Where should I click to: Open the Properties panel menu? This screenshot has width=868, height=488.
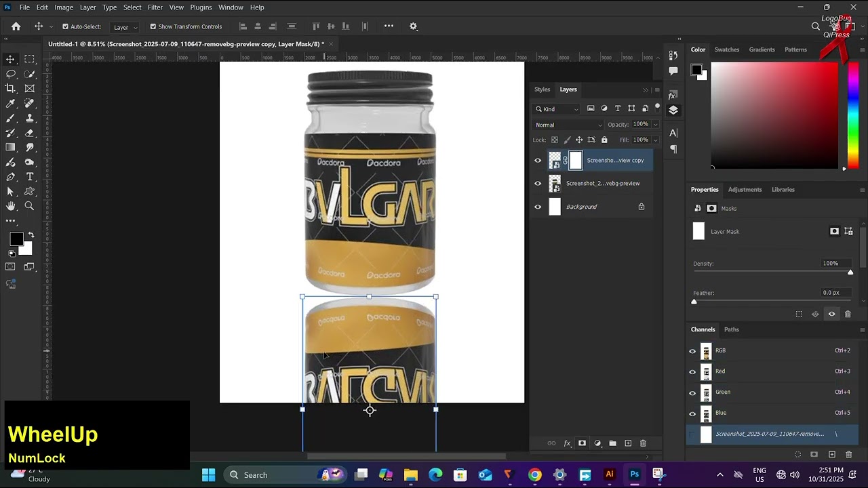(x=863, y=190)
